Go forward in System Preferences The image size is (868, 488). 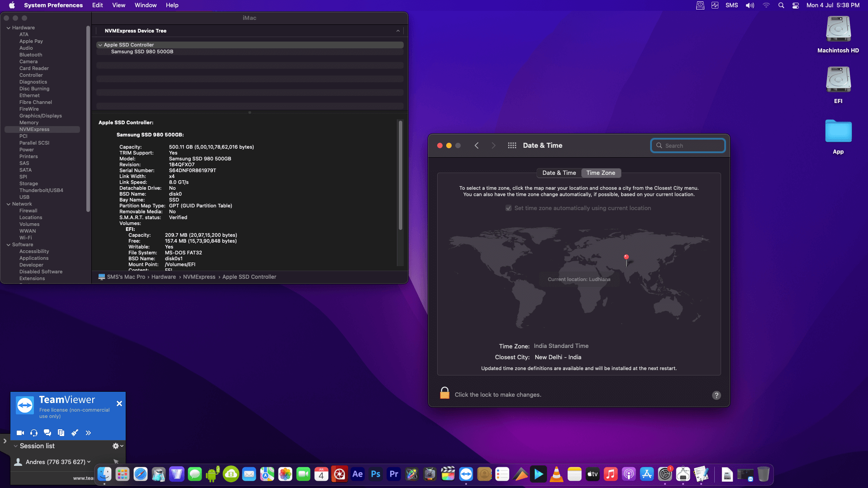pos(494,145)
